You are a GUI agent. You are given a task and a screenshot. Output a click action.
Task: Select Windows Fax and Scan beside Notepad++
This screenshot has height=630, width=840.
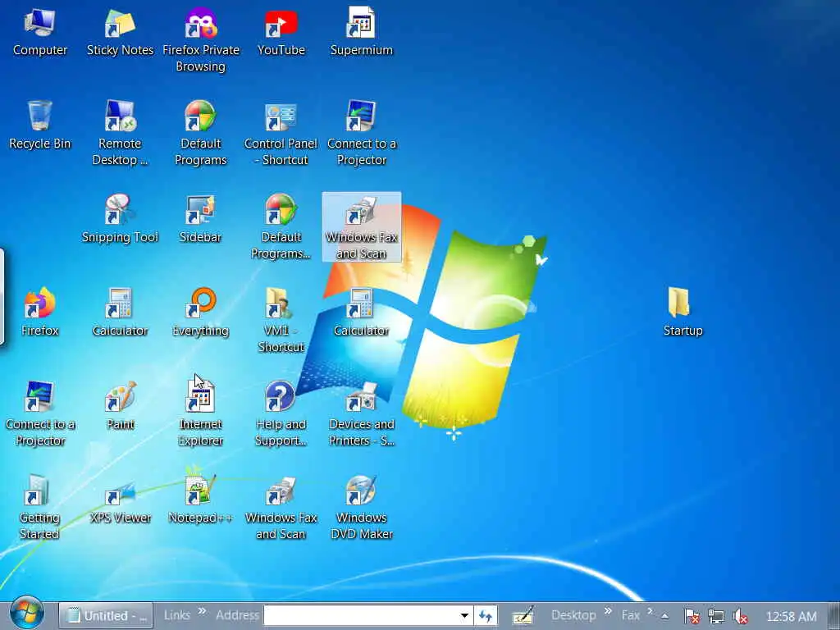pos(281,507)
